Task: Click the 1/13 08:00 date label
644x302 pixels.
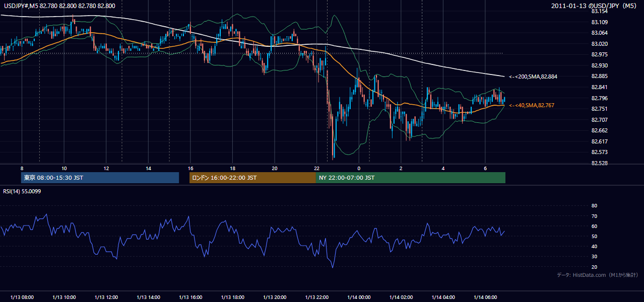Action: 22,297
